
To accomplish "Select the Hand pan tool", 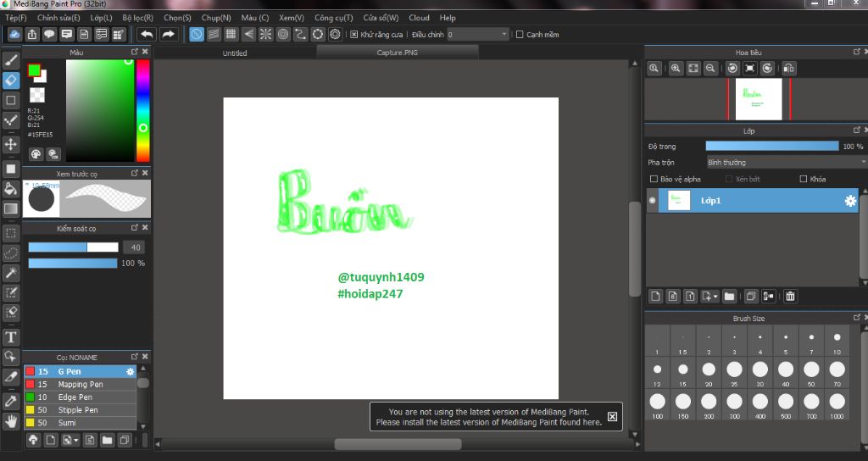I will coord(10,422).
